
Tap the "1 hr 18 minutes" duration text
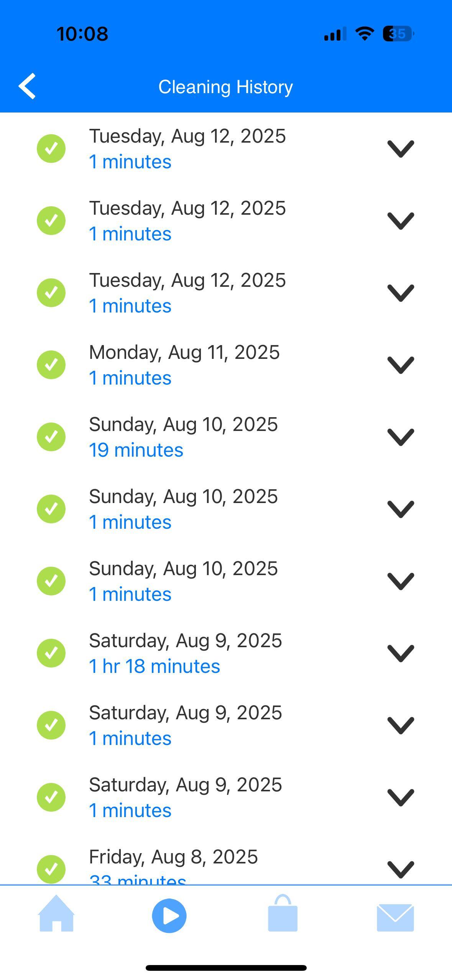155,666
